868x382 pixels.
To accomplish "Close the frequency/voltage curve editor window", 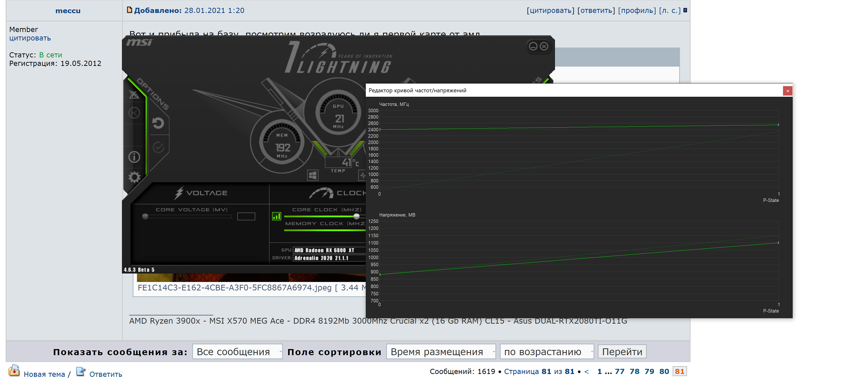I will coord(787,91).
